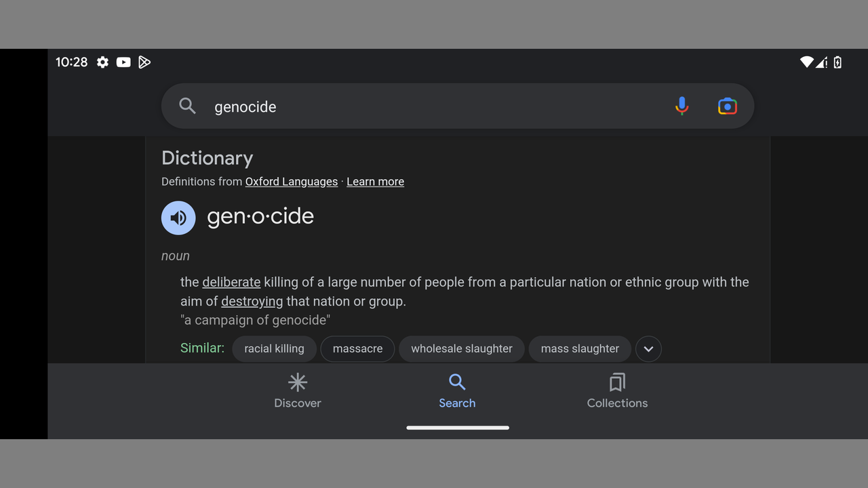Tap the voice search microphone icon
868x488 pixels.
682,106
